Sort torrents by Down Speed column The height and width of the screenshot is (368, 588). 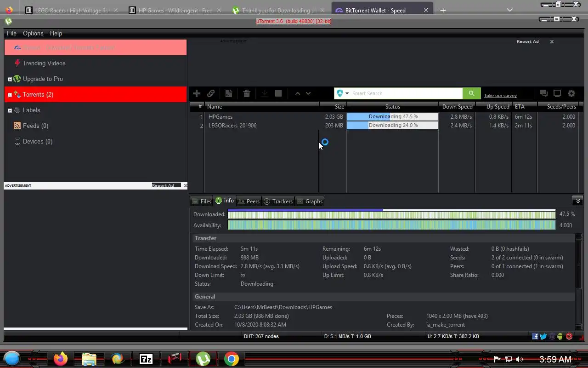pos(457,106)
